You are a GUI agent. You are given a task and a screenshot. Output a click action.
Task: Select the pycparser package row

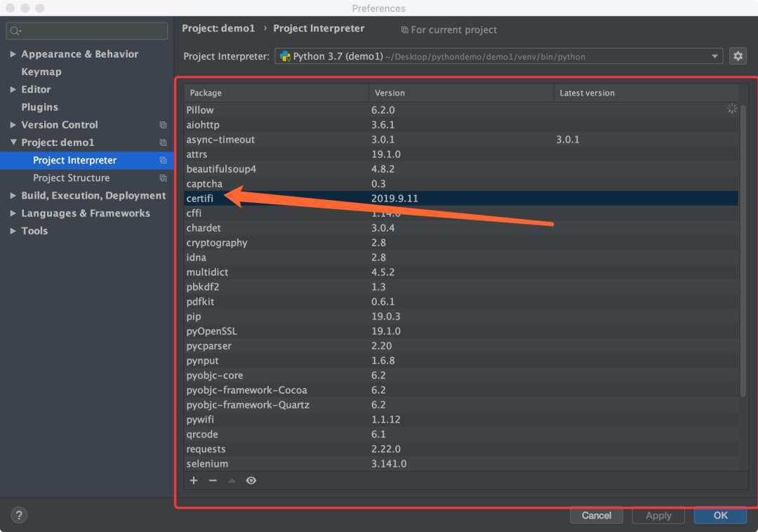click(x=461, y=346)
